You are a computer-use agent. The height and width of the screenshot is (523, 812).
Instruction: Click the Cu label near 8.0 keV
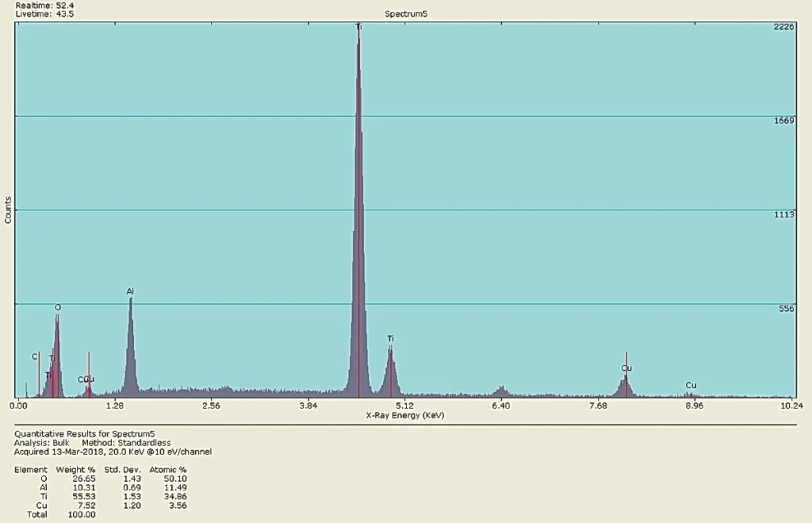(626, 368)
